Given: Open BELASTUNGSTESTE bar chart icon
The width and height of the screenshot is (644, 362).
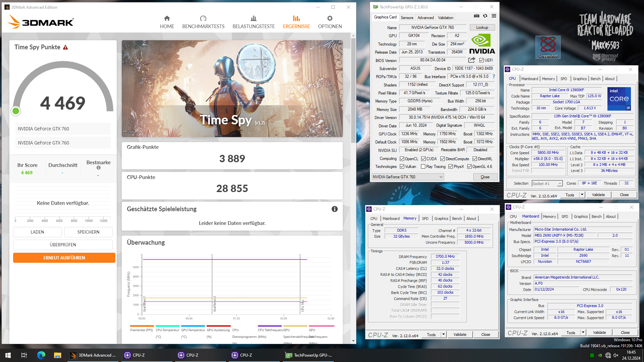Looking at the screenshot, I should (254, 18).
